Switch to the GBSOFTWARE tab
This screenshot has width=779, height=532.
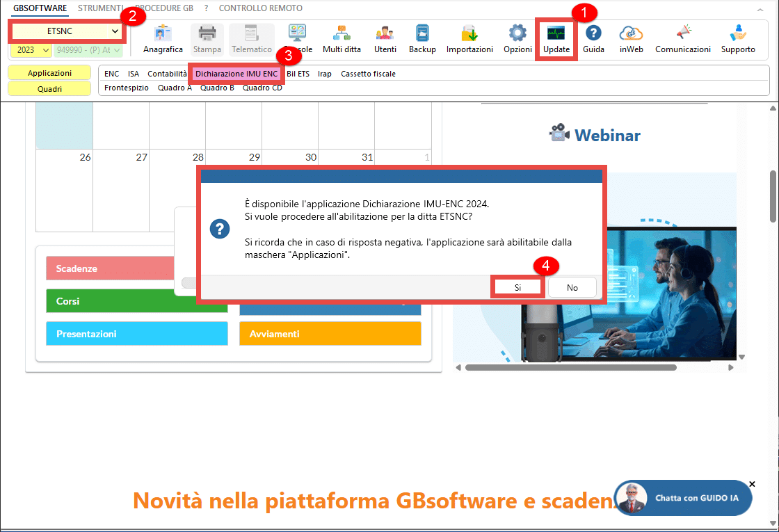pyautogui.click(x=40, y=8)
